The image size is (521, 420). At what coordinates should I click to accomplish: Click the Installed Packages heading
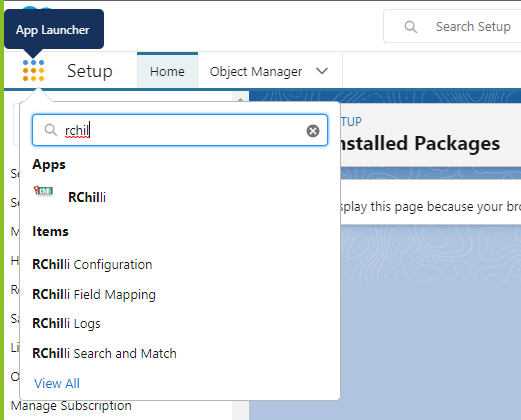coord(420,143)
